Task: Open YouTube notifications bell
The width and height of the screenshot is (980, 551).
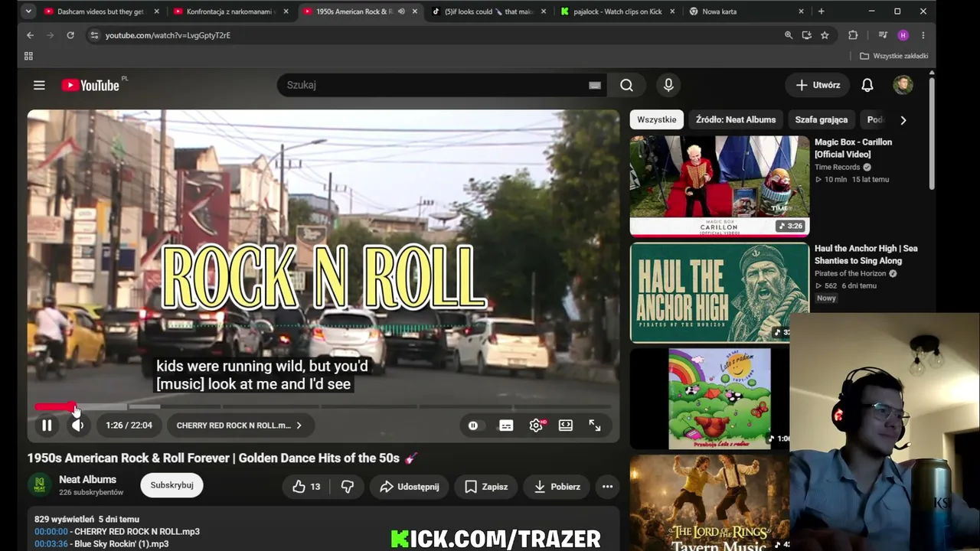Action: 867,85
